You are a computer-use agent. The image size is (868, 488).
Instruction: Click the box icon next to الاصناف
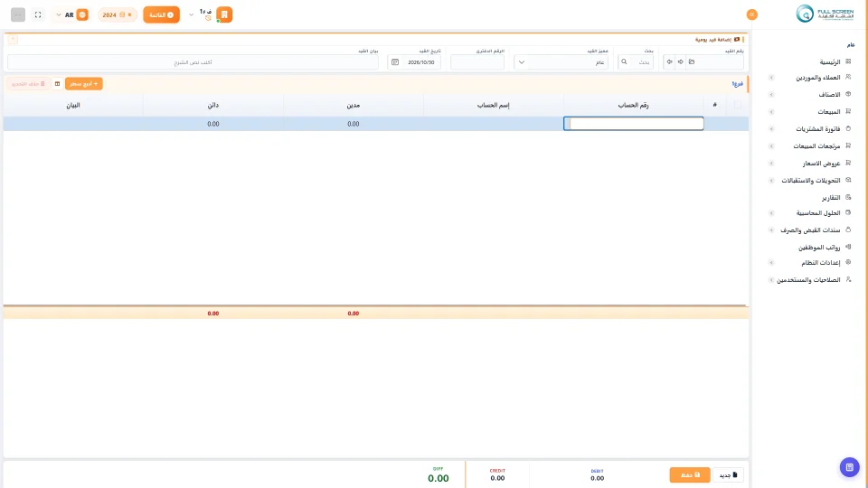(848, 94)
